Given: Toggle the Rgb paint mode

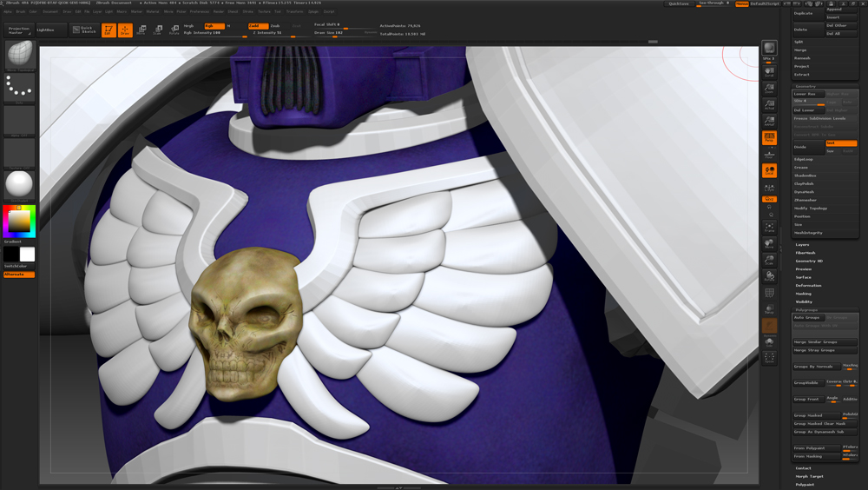Looking at the screenshot, I should [212, 26].
